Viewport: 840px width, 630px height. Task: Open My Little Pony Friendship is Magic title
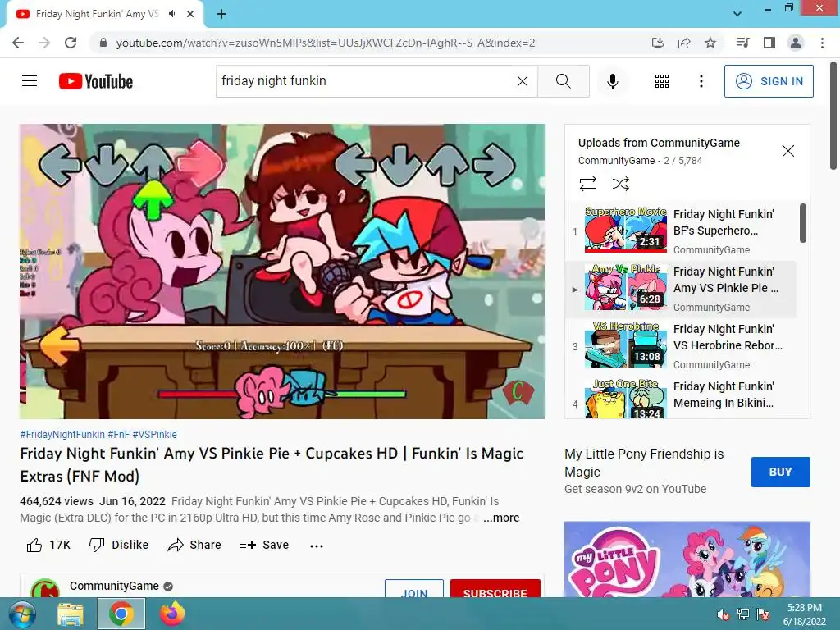[x=644, y=463]
